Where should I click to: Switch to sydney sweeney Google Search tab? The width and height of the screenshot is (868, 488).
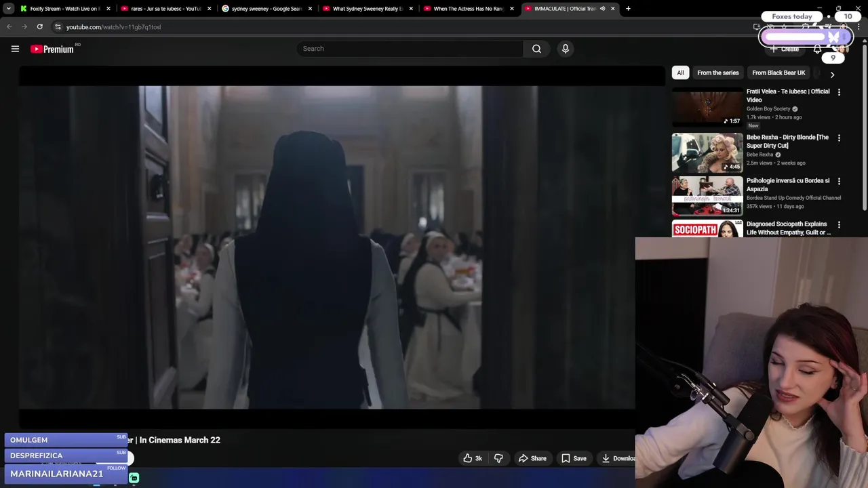coord(267,9)
